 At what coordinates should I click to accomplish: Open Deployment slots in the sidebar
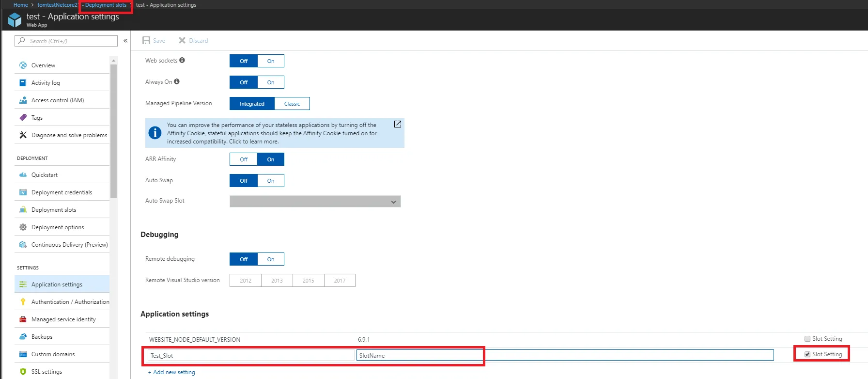(x=62, y=210)
